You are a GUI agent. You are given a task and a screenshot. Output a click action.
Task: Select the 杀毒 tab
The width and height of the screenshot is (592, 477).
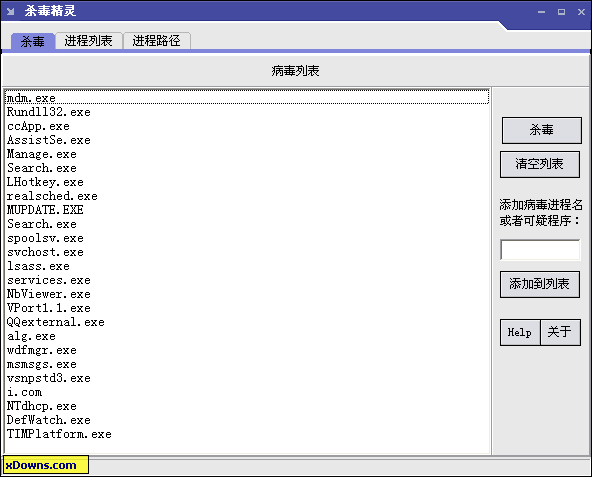(32, 41)
